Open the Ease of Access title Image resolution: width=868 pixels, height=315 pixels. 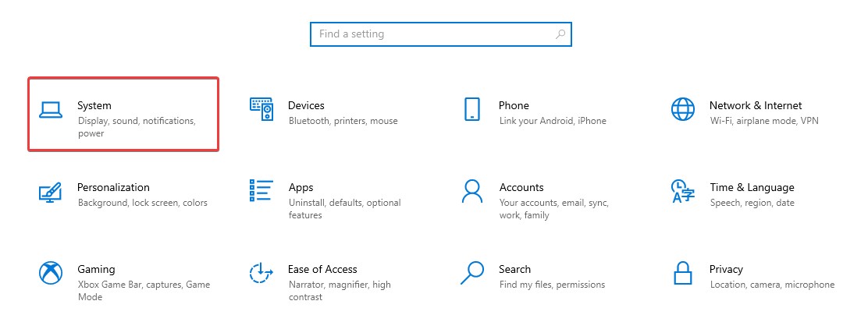click(x=322, y=269)
